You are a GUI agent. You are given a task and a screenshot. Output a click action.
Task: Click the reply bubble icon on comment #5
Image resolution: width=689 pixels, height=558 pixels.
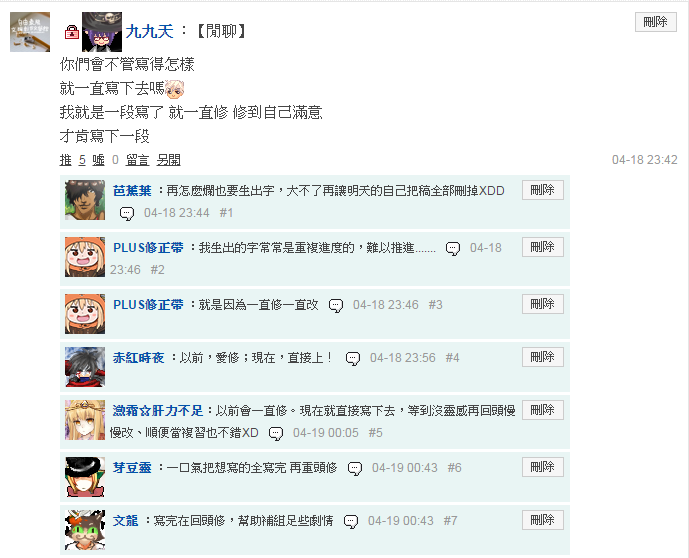(x=276, y=434)
